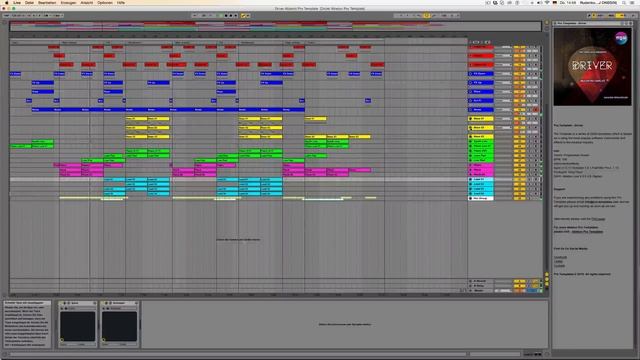Screen dimensions: 640x360
Task: Select the first cyan Lead 01 clip
Action: 114,180
